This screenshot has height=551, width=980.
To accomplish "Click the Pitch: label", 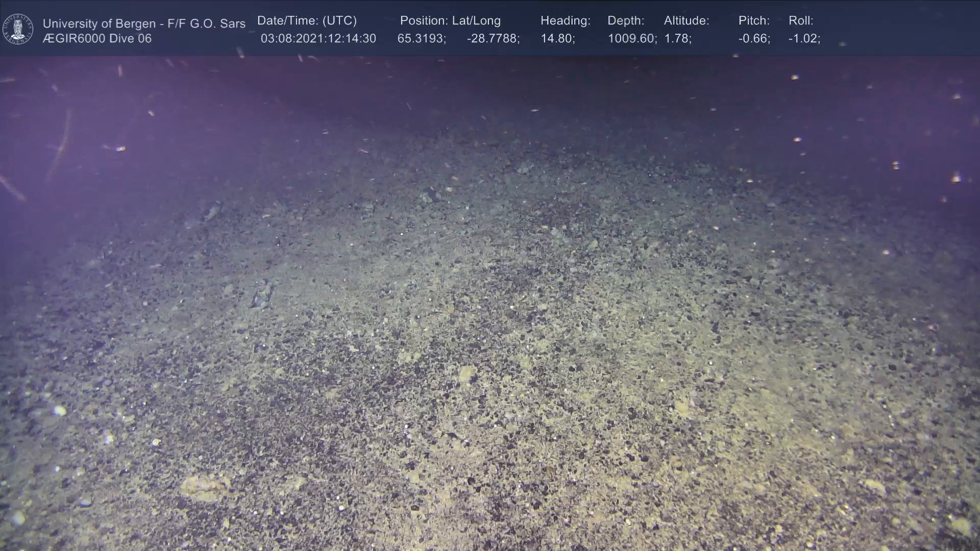I will click(x=754, y=21).
